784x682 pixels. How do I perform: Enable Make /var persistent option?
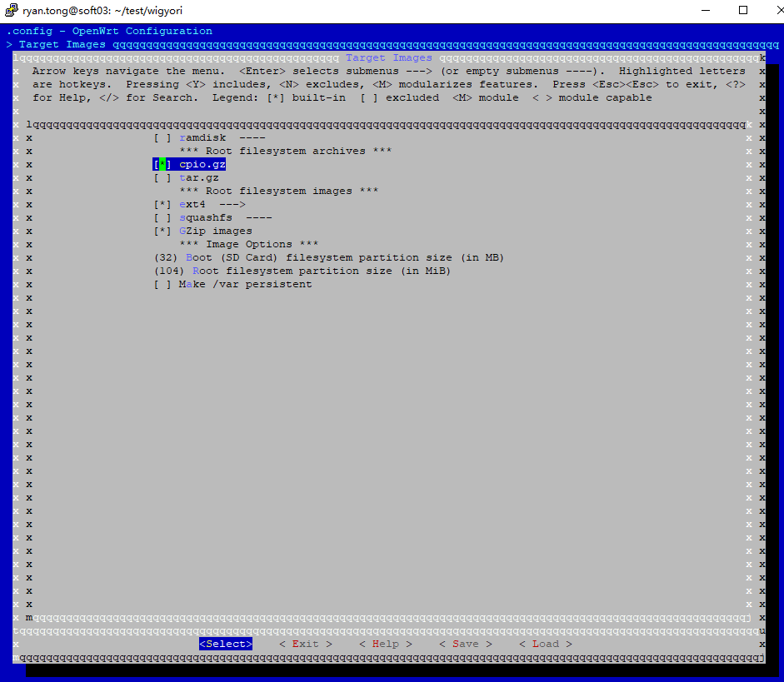162,284
